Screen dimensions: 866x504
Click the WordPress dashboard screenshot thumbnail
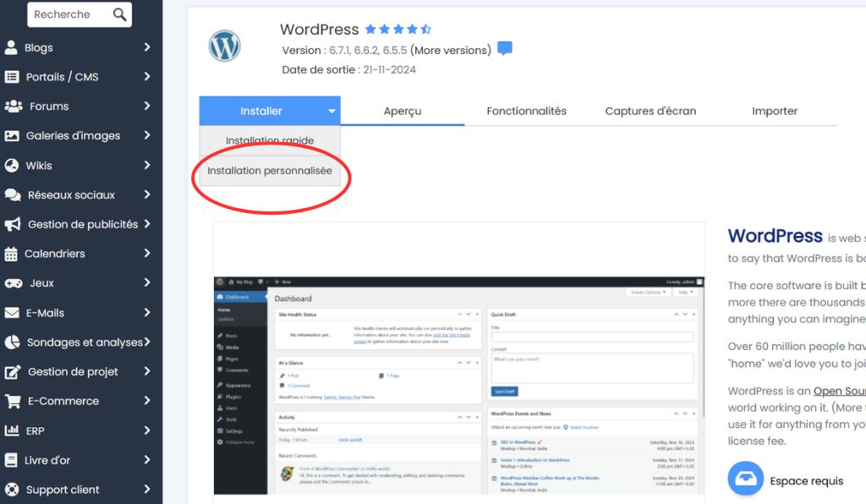click(459, 386)
